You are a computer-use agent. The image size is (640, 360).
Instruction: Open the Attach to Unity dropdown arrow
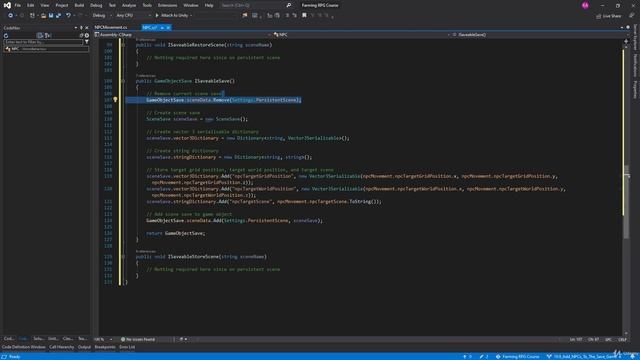point(191,16)
